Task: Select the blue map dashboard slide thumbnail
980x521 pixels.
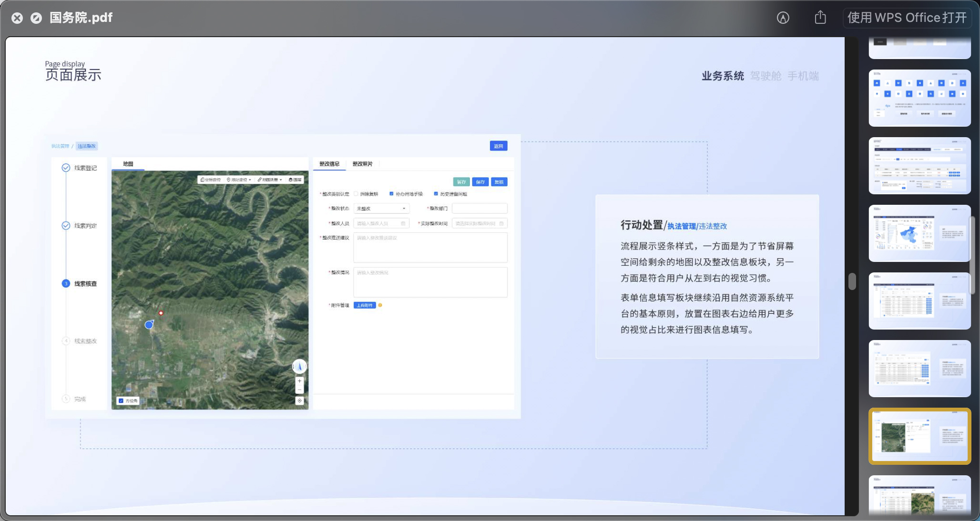Action: (x=920, y=233)
